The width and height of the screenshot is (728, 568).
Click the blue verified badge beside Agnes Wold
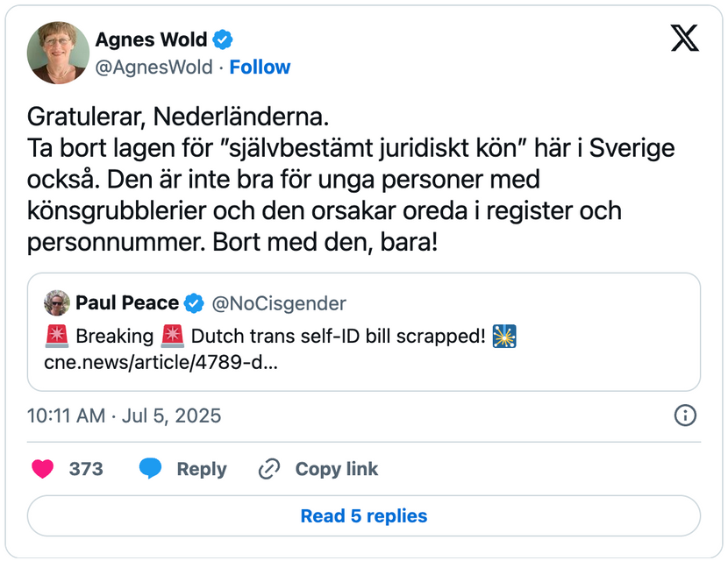(x=225, y=39)
